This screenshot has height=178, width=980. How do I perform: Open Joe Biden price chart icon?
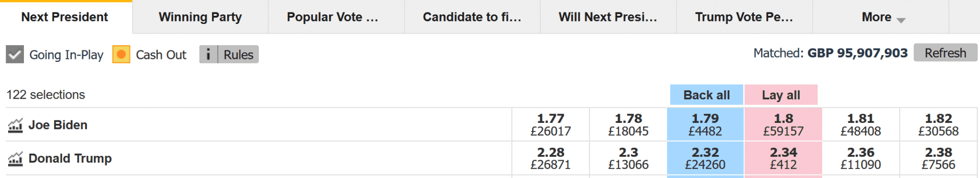pyautogui.click(x=15, y=125)
